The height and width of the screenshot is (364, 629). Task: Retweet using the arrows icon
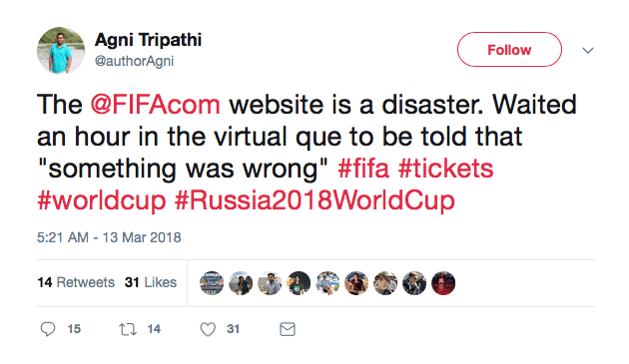[x=128, y=329]
